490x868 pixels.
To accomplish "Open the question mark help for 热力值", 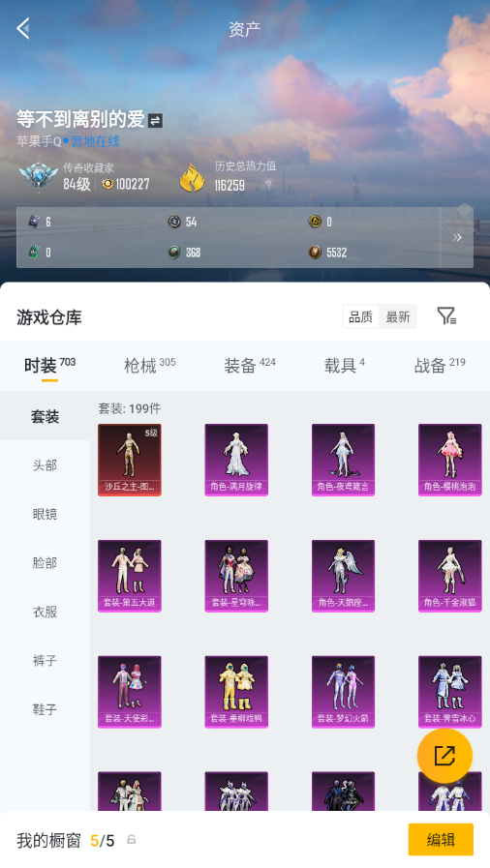I will click(x=268, y=185).
